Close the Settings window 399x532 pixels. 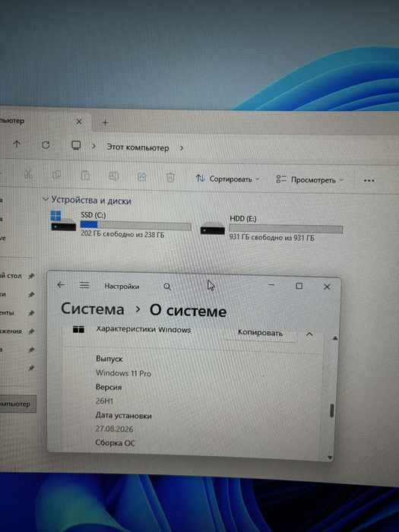(x=327, y=287)
